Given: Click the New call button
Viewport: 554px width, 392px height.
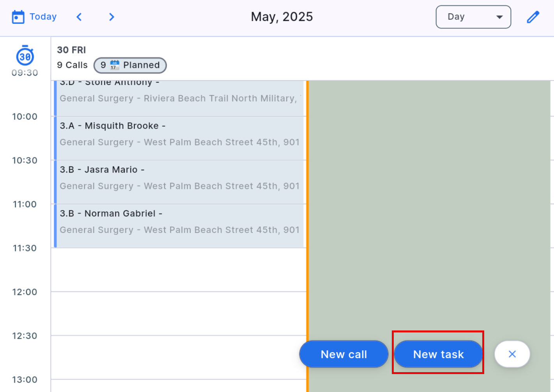Looking at the screenshot, I should coord(343,354).
